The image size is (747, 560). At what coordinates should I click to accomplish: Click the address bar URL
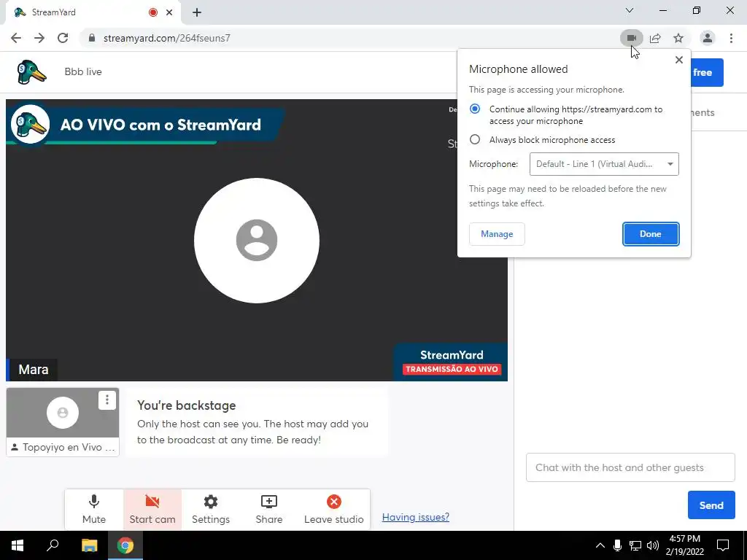pos(167,38)
